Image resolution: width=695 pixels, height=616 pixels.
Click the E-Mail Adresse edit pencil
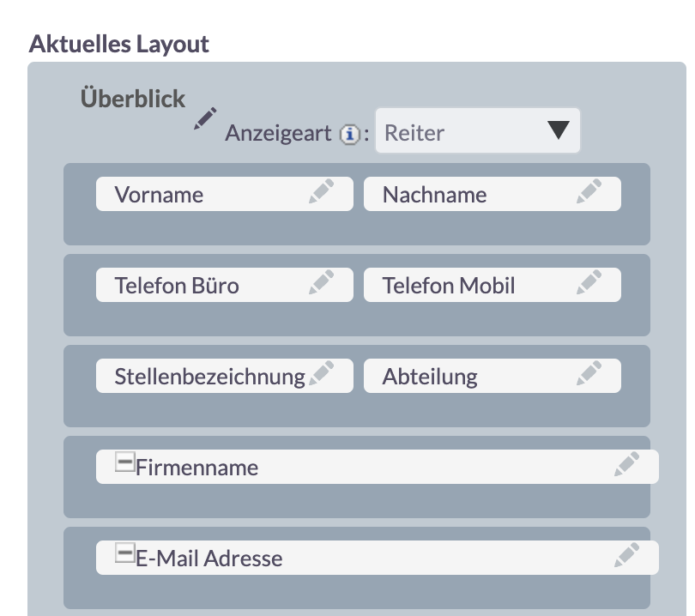point(626,555)
